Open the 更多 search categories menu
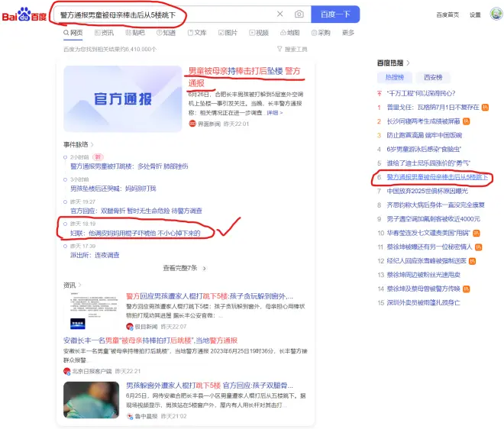 tap(348, 33)
